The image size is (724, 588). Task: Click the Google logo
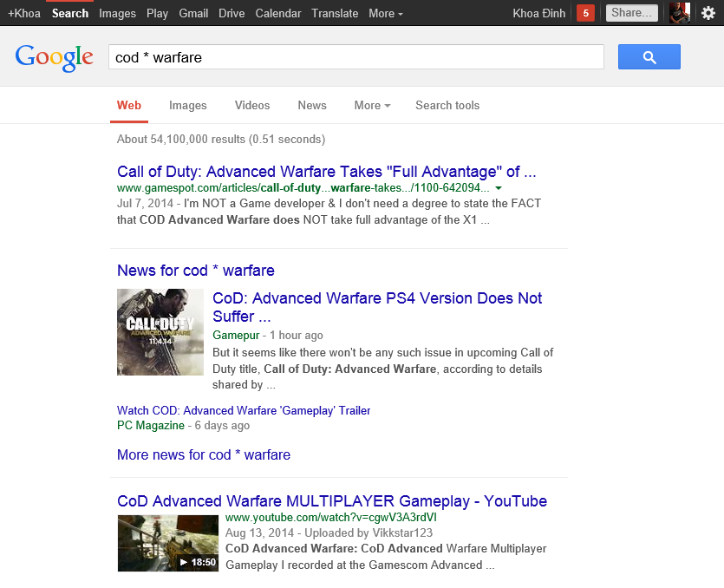click(x=54, y=56)
